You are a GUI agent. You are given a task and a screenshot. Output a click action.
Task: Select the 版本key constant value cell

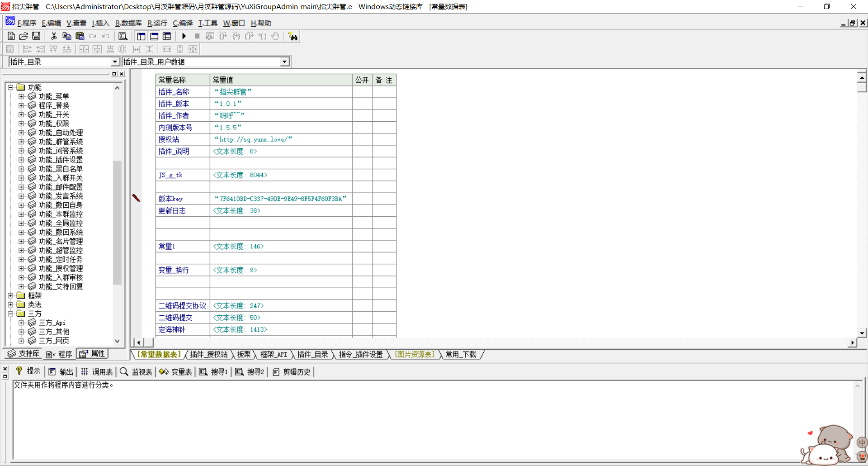[x=280, y=199]
